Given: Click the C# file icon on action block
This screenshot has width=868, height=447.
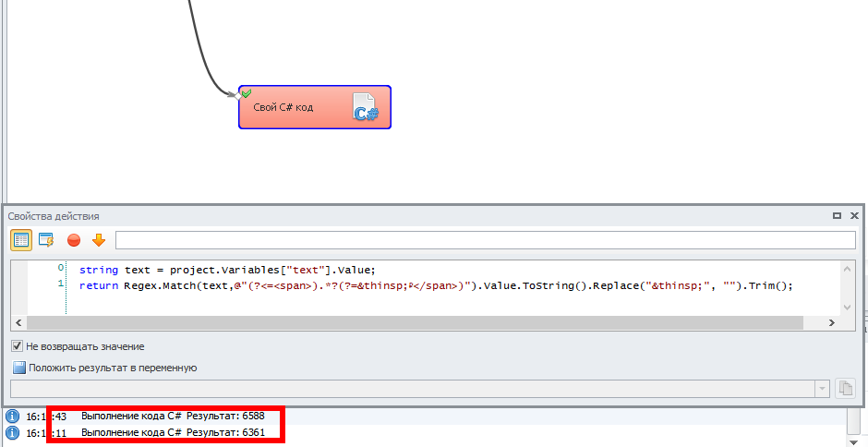Looking at the screenshot, I should (x=365, y=107).
